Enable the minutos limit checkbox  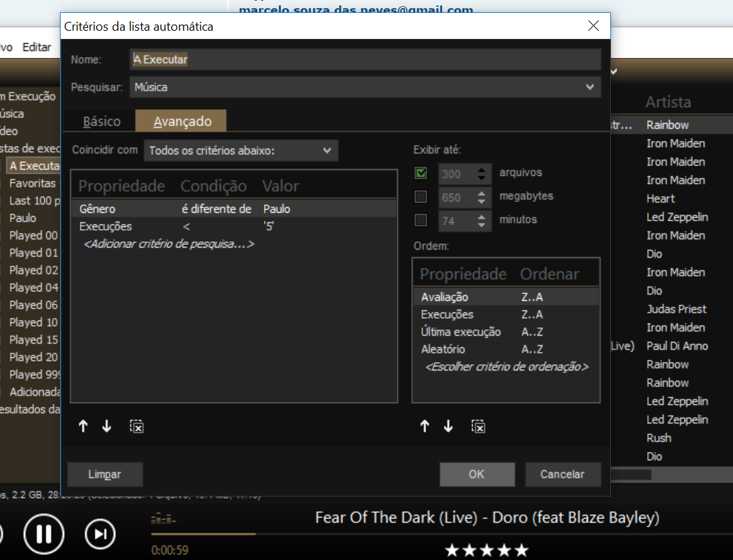point(421,220)
